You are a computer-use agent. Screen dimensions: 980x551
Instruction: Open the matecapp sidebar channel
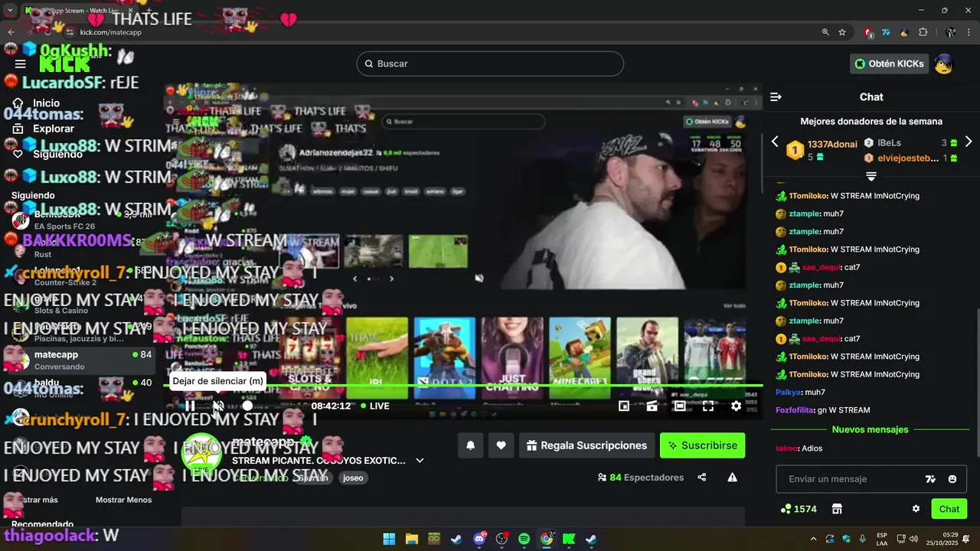[77, 360]
